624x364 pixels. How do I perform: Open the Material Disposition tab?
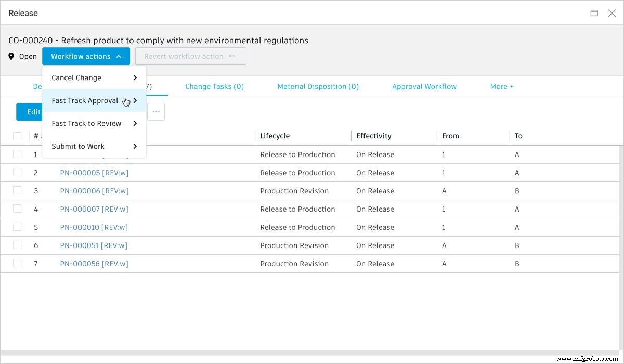coord(318,86)
